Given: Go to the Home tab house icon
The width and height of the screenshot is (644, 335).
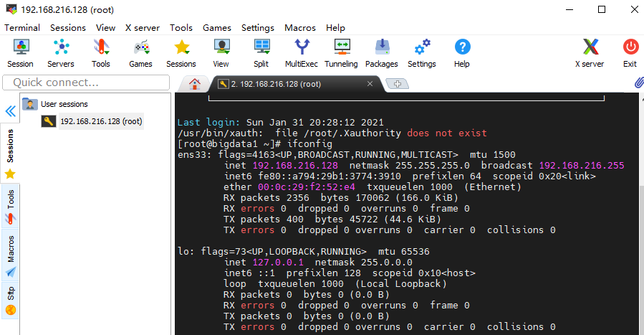Looking at the screenshot, I should 195,84.
